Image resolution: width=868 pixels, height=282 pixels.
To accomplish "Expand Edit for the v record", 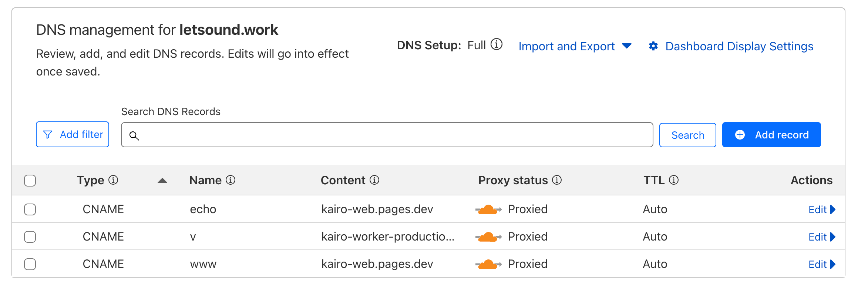I will 821,237.
